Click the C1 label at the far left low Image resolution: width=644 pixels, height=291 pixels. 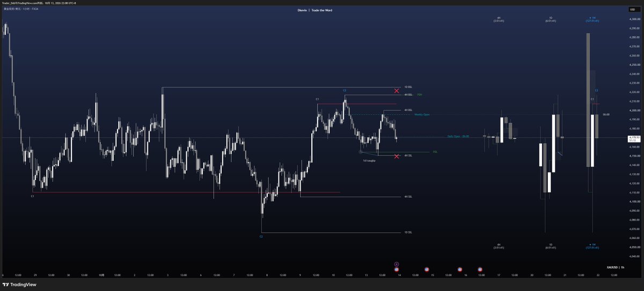click(33, 196)
